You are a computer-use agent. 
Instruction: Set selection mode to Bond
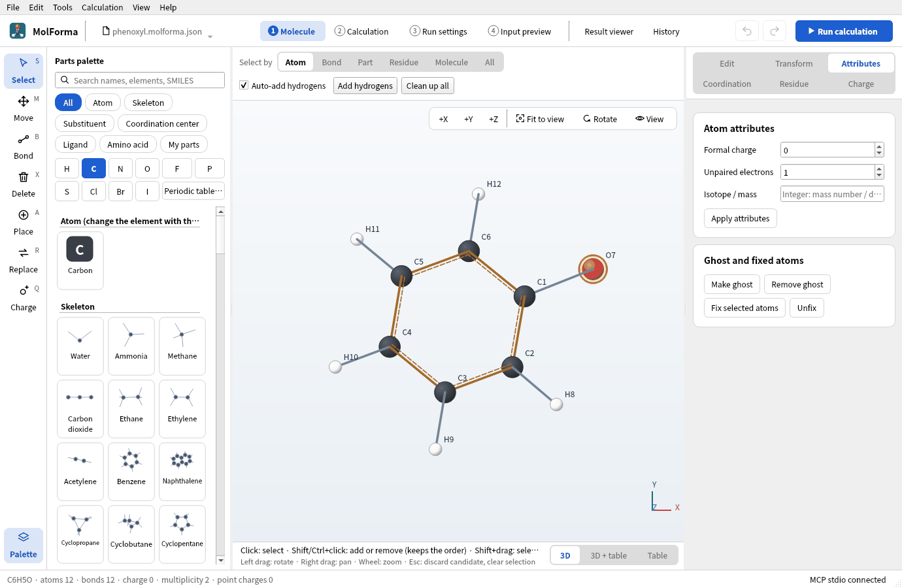pyautogui.click(x=331, y=62)
